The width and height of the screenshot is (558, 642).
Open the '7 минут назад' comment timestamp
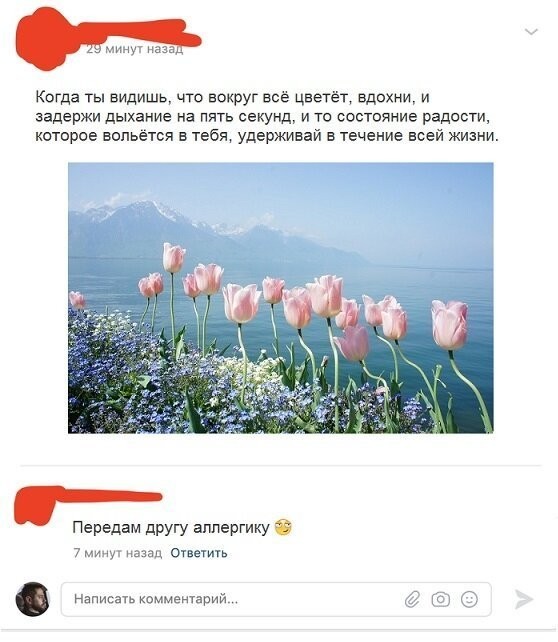click(117, 553)
